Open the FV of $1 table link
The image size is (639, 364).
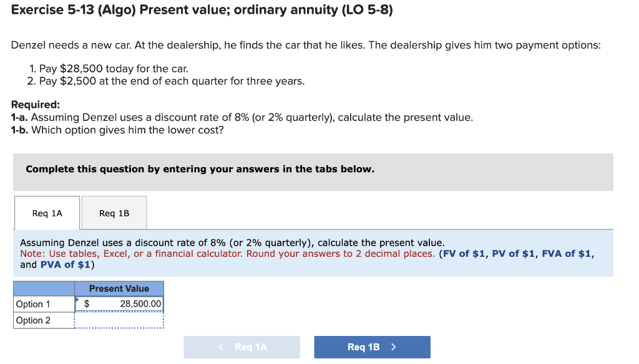tap(463, 254)
